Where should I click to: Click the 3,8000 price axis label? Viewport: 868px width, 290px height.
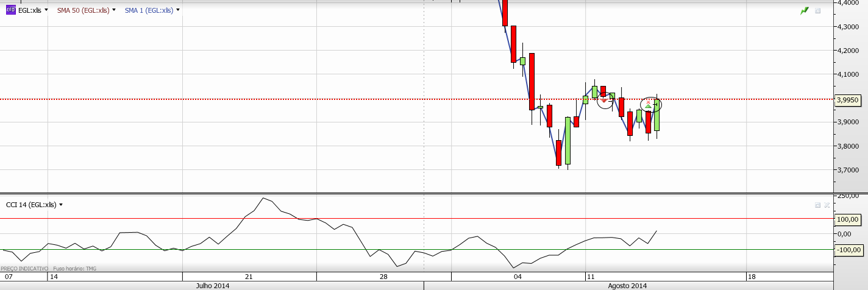click(x=848, y=147)
